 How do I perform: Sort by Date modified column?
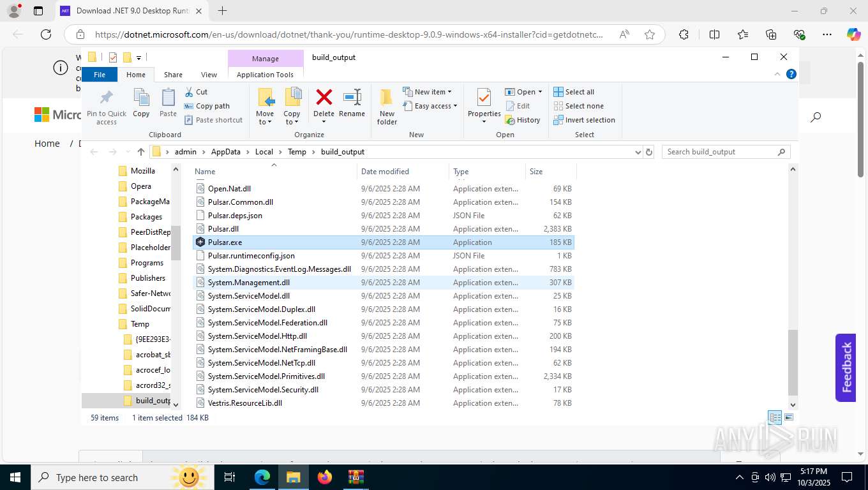pyautogui.click(x=403, y=171)
